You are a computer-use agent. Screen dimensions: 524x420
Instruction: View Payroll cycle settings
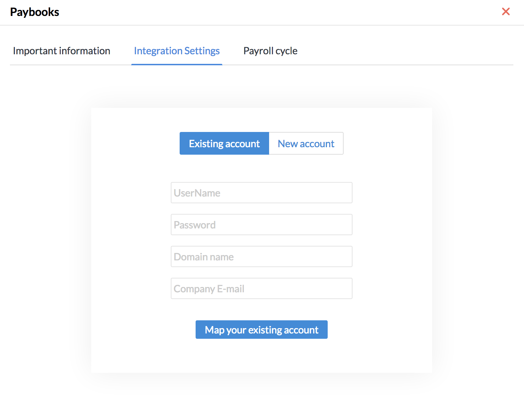pos(270,51)
